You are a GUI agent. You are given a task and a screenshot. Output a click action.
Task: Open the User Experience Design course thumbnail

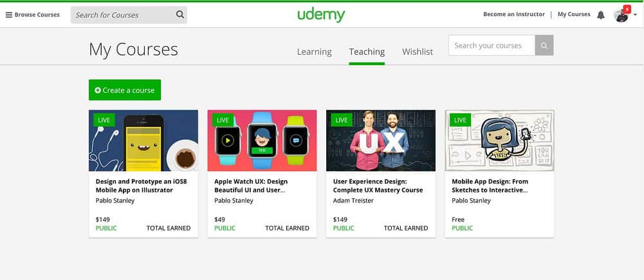pos(381,140)
